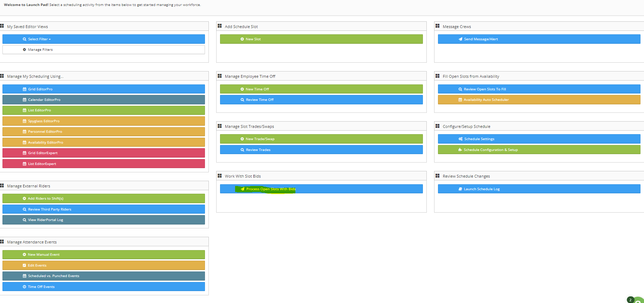The image size is (644, 303).
Task: Open the green help widget with badge
Action: 637,300
